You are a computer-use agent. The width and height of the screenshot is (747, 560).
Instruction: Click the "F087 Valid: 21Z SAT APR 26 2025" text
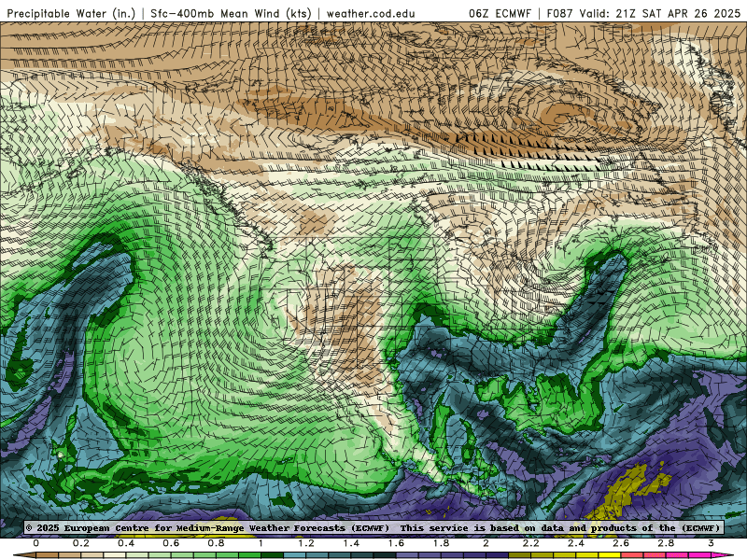[x=643, y=13]
